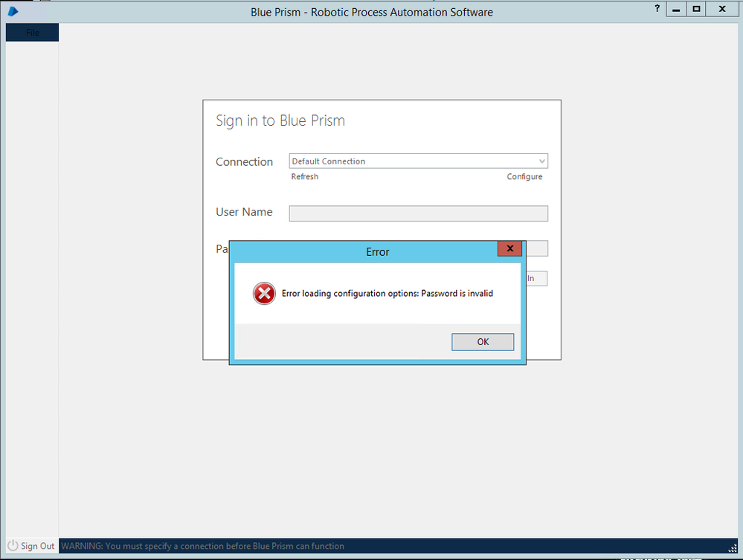The image size is (743, 560).
Task: Click the Sign Out power icon
Action: 13,546
